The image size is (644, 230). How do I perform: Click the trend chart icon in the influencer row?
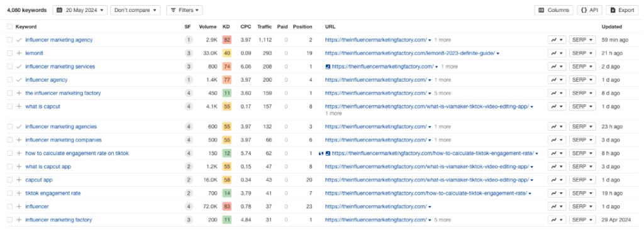tap(557, 206)
